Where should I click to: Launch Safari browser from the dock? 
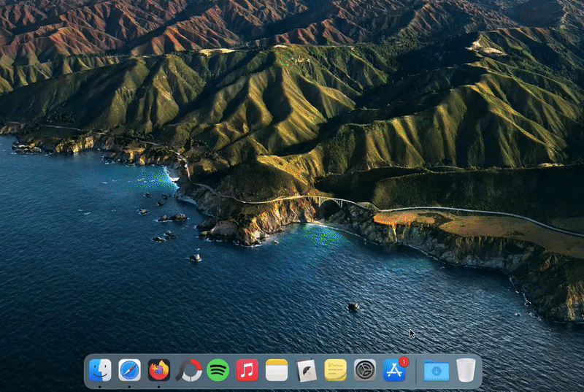(x=129, y=370)
